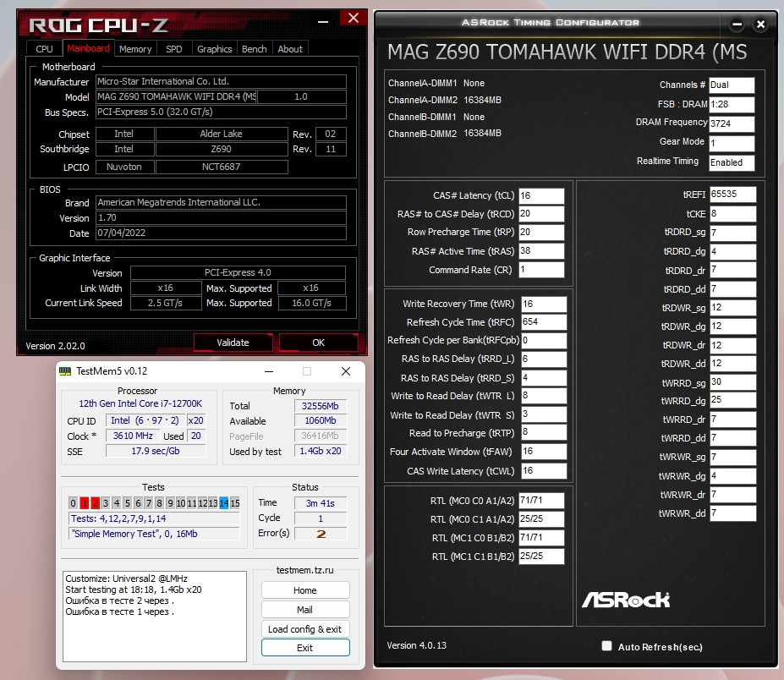Viewport: 784px width, 680px height.
Task: Select test number 15 box
Action: [235, 503]
